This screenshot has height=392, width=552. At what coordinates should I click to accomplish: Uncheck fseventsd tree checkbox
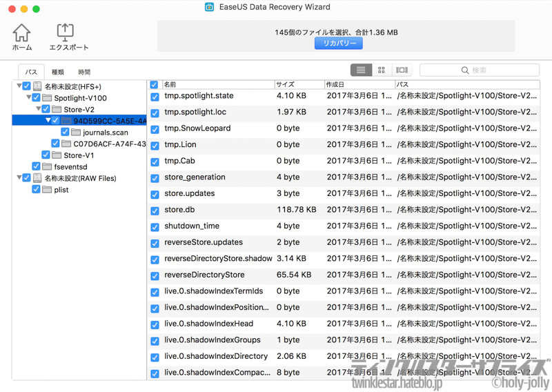pos(36,166)
